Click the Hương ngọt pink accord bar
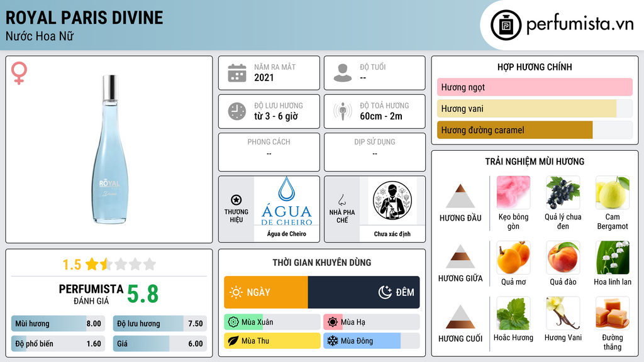 [x=535, y=87]
